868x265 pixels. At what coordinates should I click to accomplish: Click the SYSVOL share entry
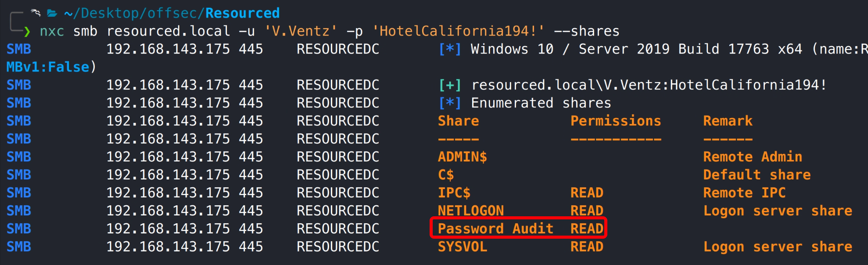coord(462,247)
